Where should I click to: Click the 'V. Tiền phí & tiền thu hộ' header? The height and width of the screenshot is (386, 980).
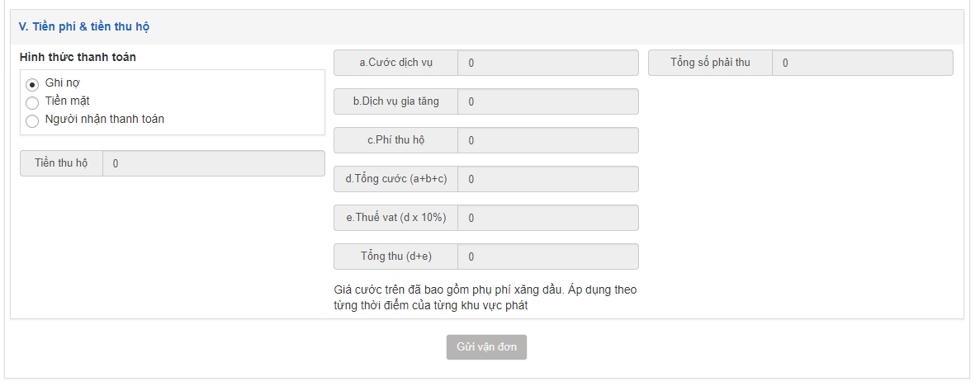coord(84,27)
